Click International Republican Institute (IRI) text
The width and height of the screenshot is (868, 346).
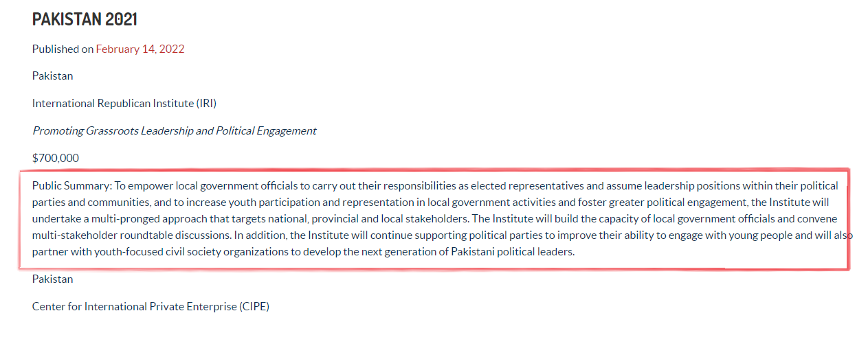[x=124, y=103]
